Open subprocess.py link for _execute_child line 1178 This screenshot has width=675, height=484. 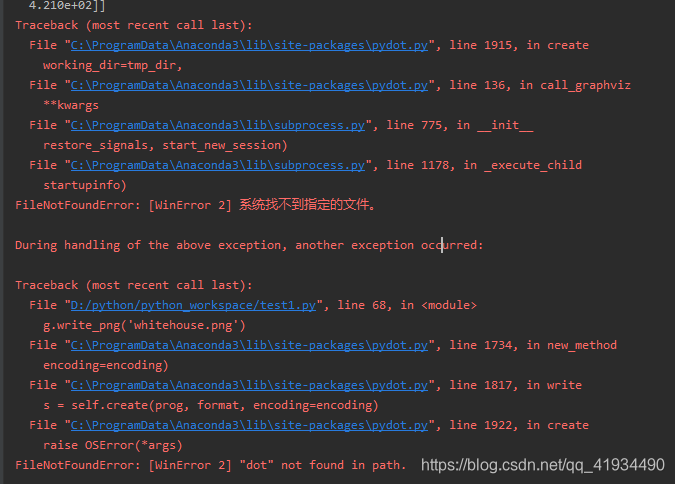pos(218,165)
